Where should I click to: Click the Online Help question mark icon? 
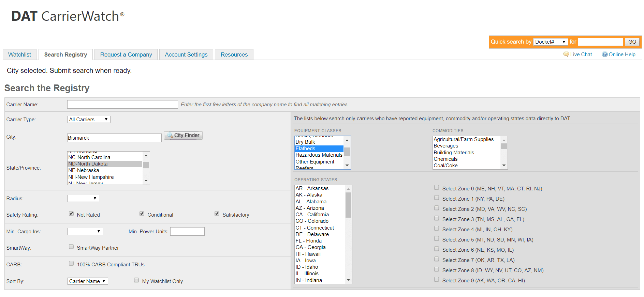(x=605, y=54)
